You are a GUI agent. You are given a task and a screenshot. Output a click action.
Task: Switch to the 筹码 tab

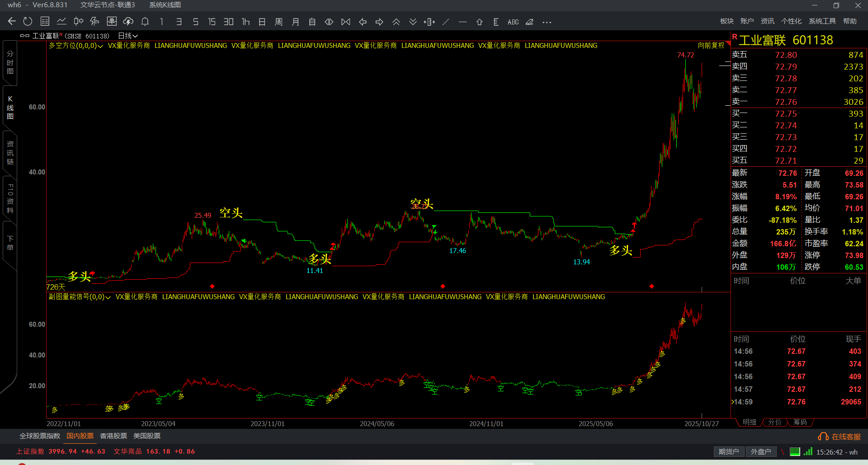800,422
